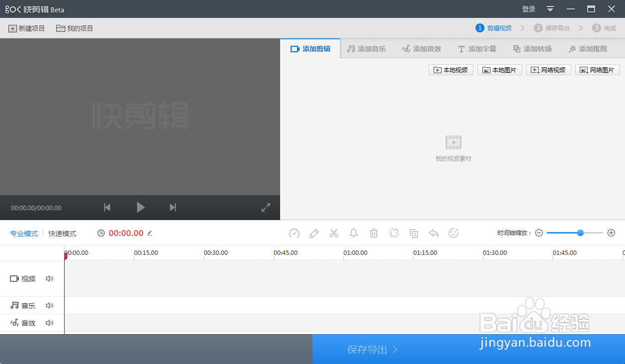
Task: Open the title bar dropdown menu arrow
Action: [x=550, y=9]
